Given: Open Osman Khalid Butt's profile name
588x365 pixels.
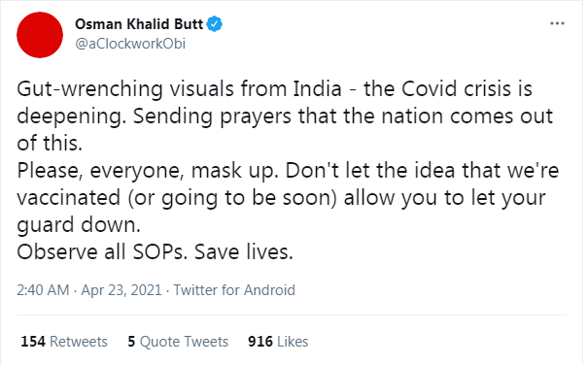Looking at the screenshot, I should coord(139,24).
